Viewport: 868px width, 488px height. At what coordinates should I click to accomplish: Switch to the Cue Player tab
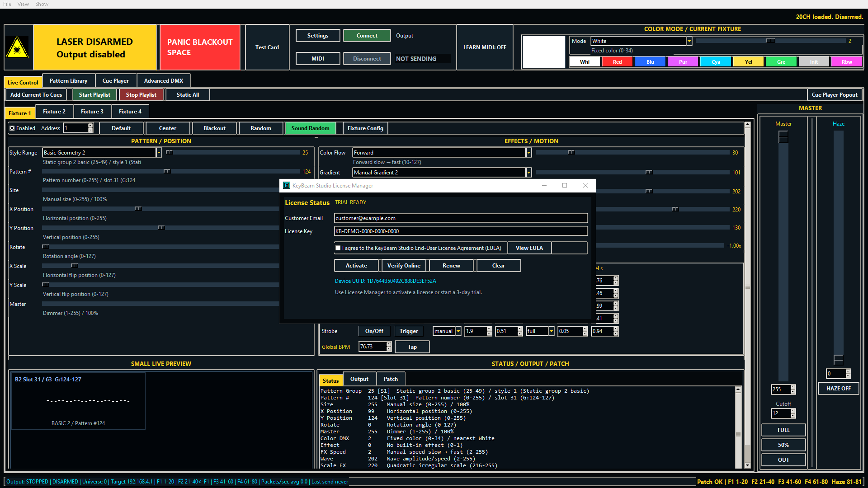coord(116,81)
